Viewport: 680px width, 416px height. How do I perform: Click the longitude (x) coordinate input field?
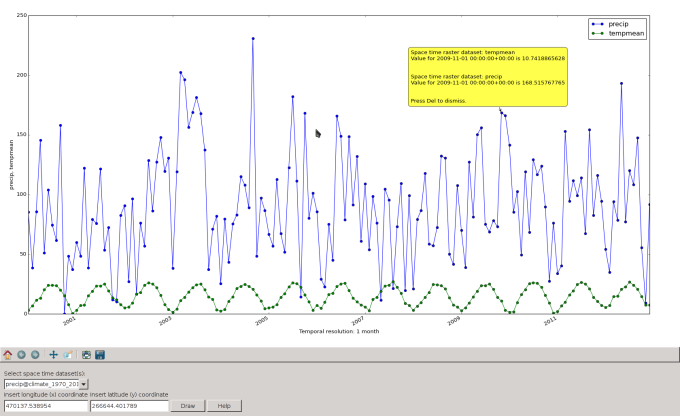pyautogui.click(x=45, y=406)
